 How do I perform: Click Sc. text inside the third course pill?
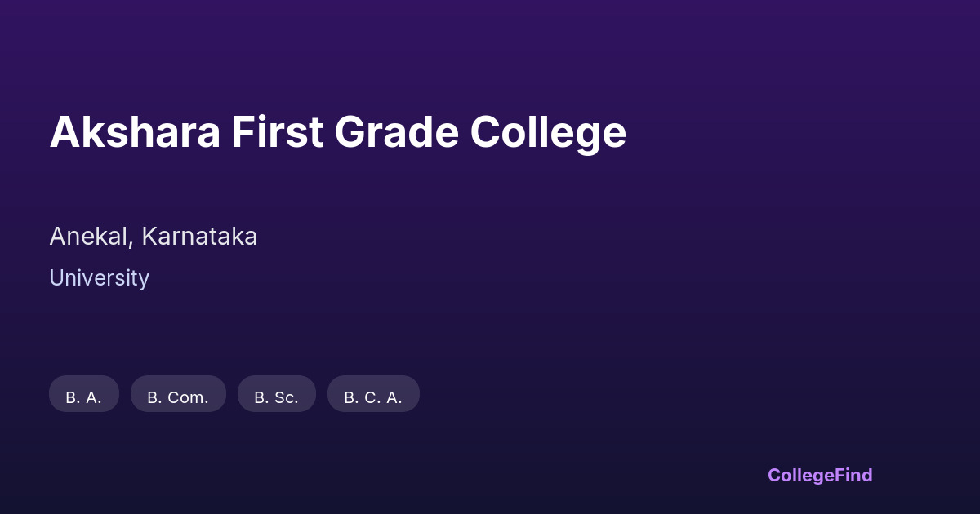coord(287,397)
